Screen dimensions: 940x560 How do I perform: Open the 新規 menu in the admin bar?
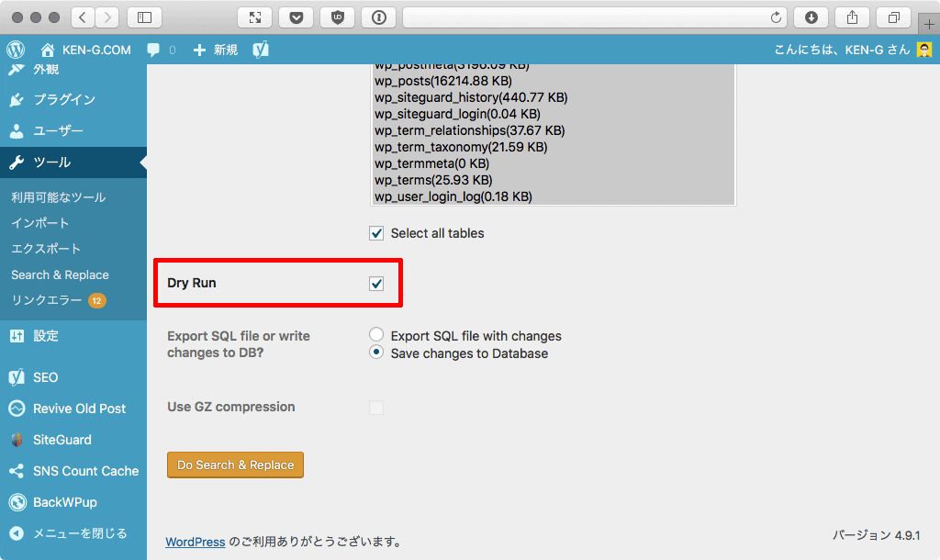pos(214,50)
